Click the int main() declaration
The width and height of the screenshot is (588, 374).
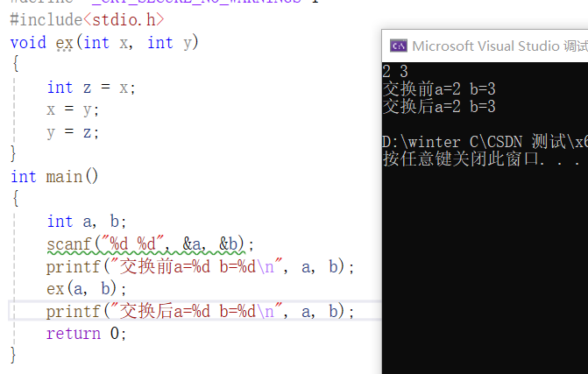[x=54, y=177]
